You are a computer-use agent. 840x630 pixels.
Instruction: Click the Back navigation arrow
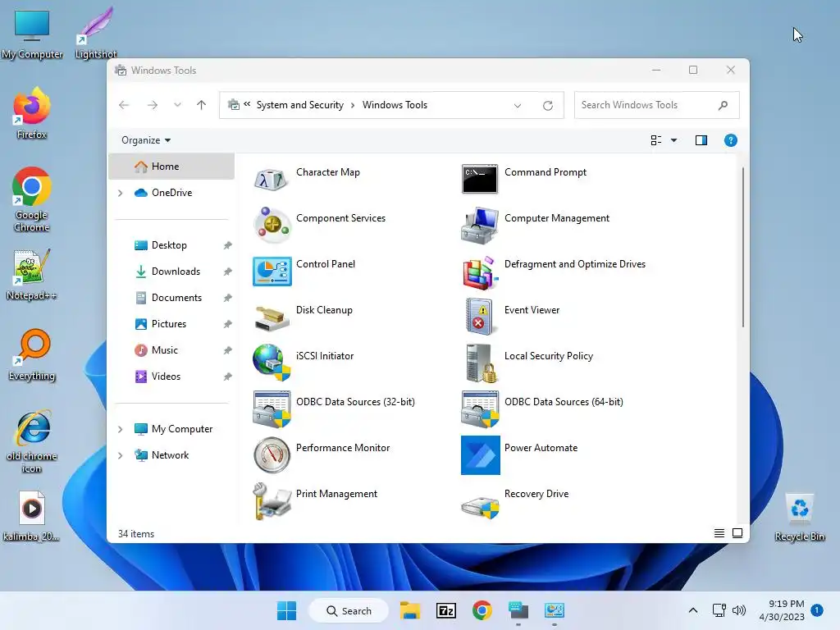point(124,105)
